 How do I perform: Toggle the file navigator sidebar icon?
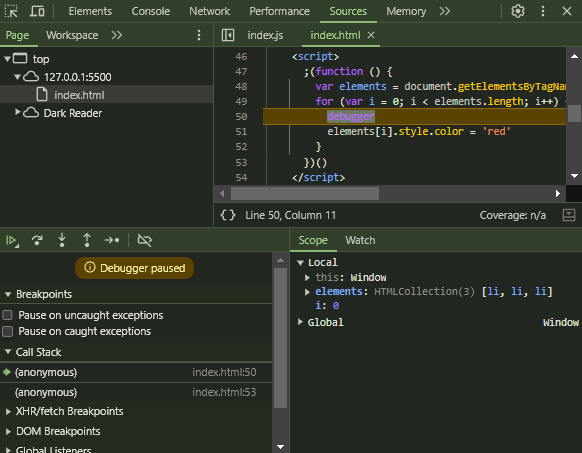[x=228, y=35]
